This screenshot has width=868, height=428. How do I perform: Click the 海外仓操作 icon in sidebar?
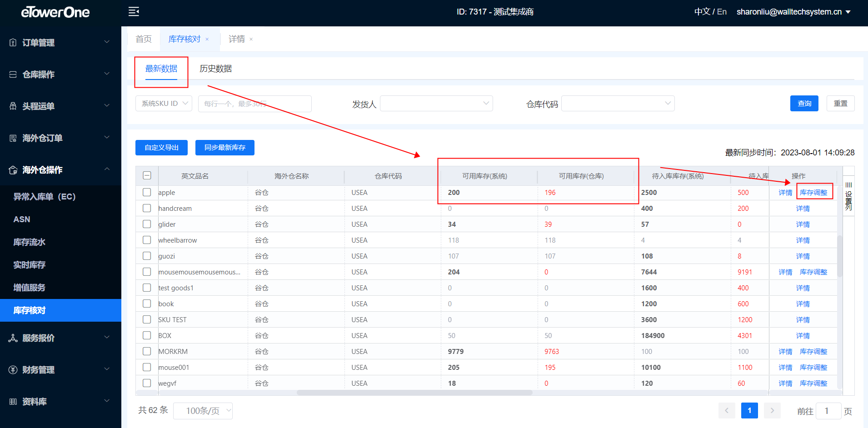[x=13, y=170]
